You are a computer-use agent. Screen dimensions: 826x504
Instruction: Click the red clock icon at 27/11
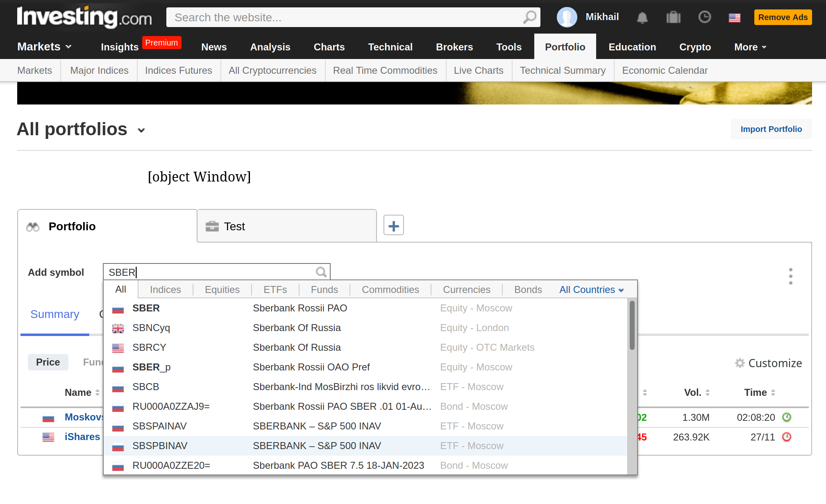787,437
